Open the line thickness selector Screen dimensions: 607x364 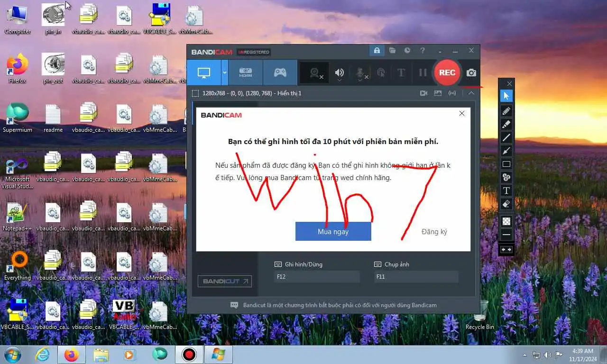(506, 235)
